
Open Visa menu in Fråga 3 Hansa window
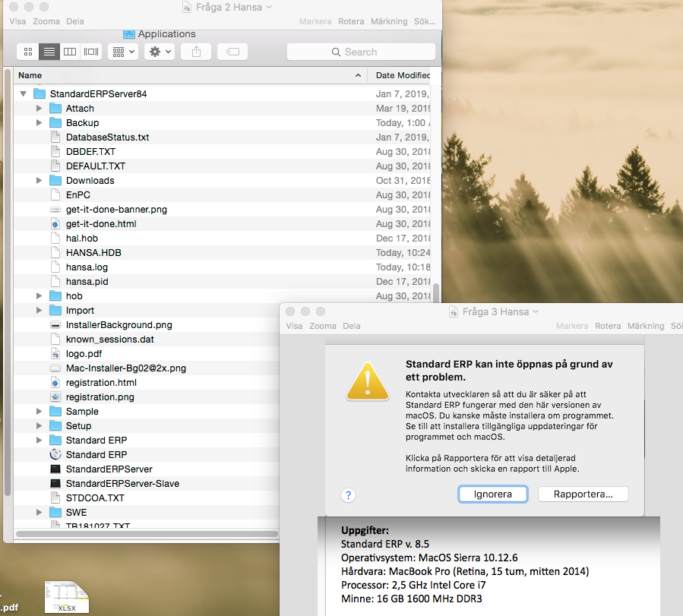tap(294, 326)
